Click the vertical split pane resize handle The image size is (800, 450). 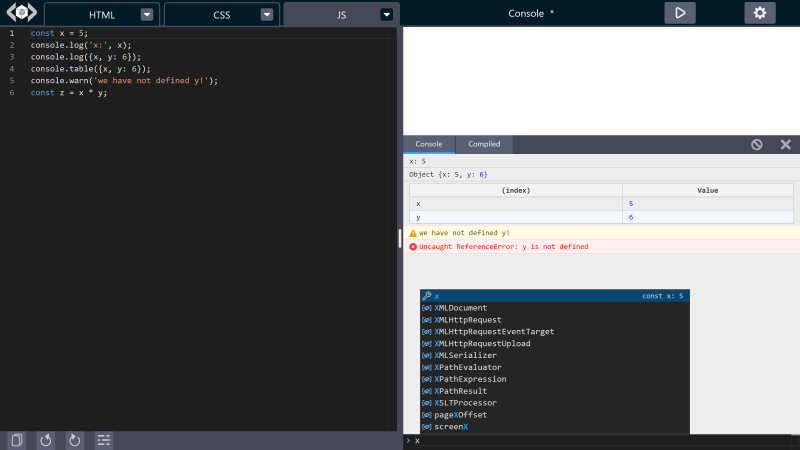click(401, 238)
